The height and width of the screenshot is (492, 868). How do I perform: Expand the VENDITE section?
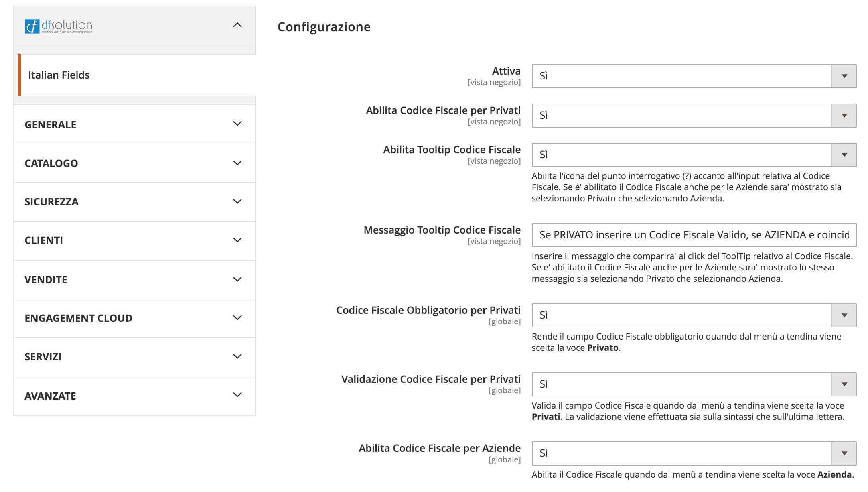tap(134, 280)
